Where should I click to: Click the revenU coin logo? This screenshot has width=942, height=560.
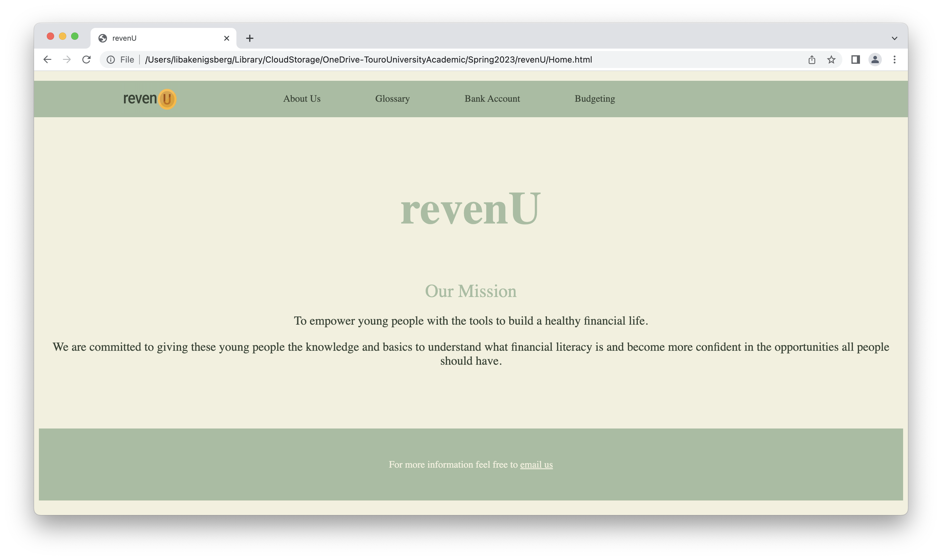pos(150,99)
